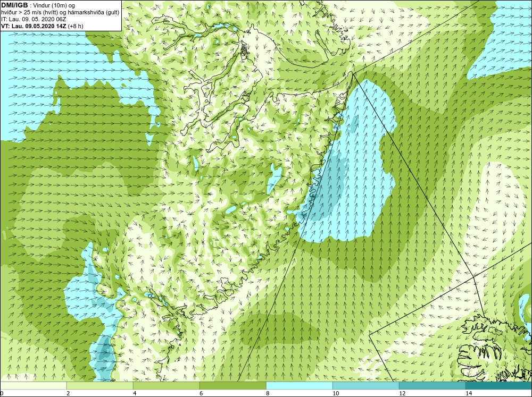Click the legend label '14'

click(469, 393)
